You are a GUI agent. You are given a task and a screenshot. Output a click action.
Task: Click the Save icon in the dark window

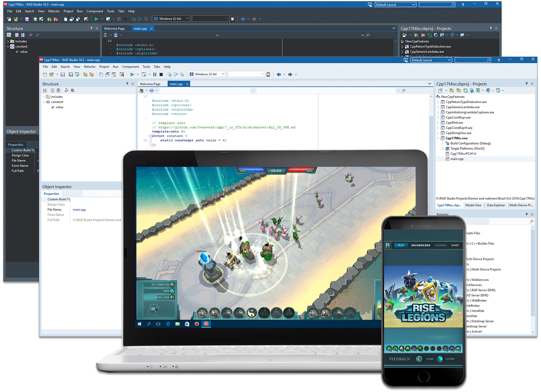[x=27, y=19]
